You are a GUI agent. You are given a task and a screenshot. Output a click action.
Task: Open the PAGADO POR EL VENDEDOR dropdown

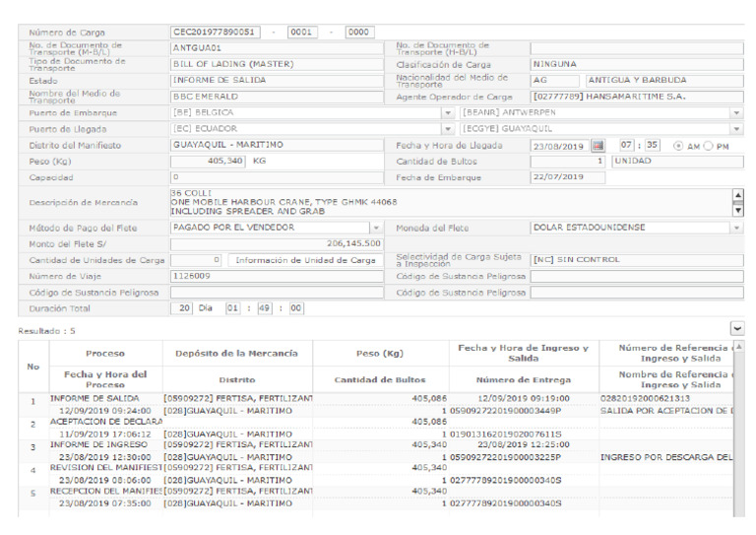(376, 228)
